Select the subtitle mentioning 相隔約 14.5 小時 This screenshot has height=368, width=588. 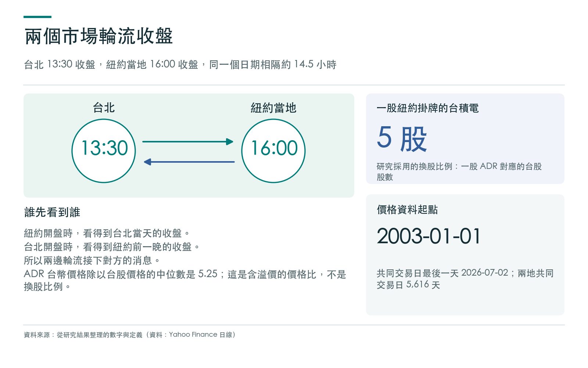pyautogui.click(x=180, y=64)
